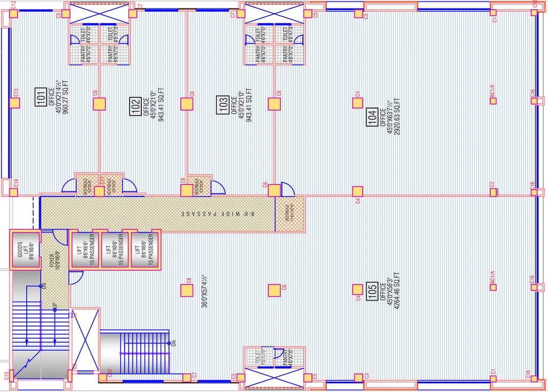Click the GOOD'S LIFT label

(x=25, y=250)
